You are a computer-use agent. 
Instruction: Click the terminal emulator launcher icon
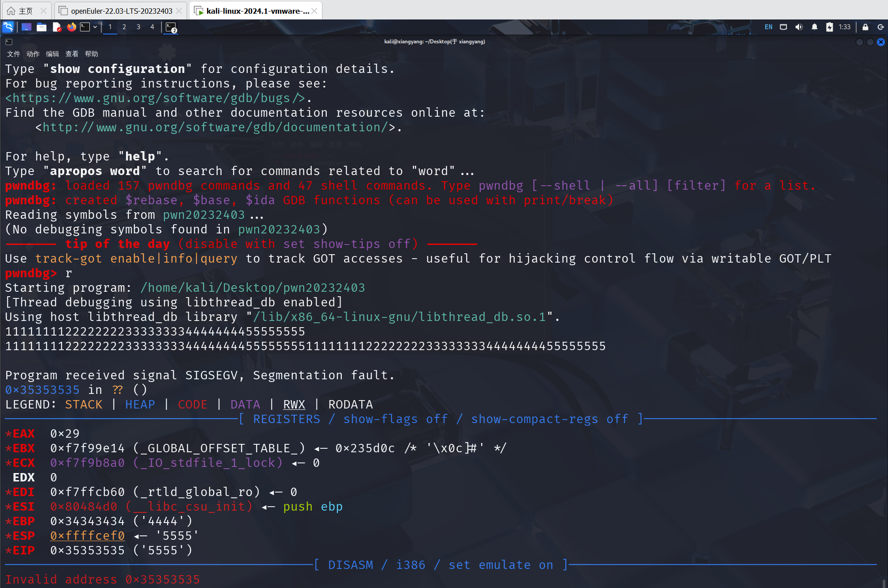(85, 27)
